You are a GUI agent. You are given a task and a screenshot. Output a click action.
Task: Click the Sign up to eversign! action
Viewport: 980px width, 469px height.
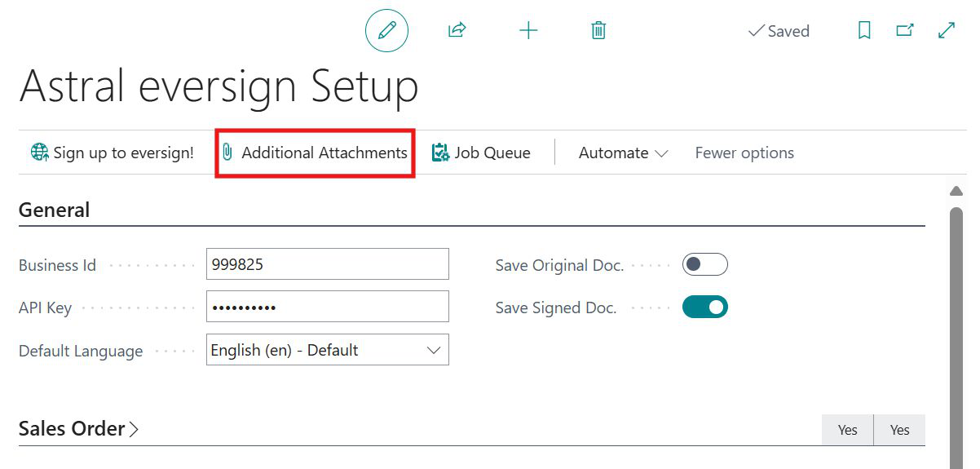(x=113, y=153)
